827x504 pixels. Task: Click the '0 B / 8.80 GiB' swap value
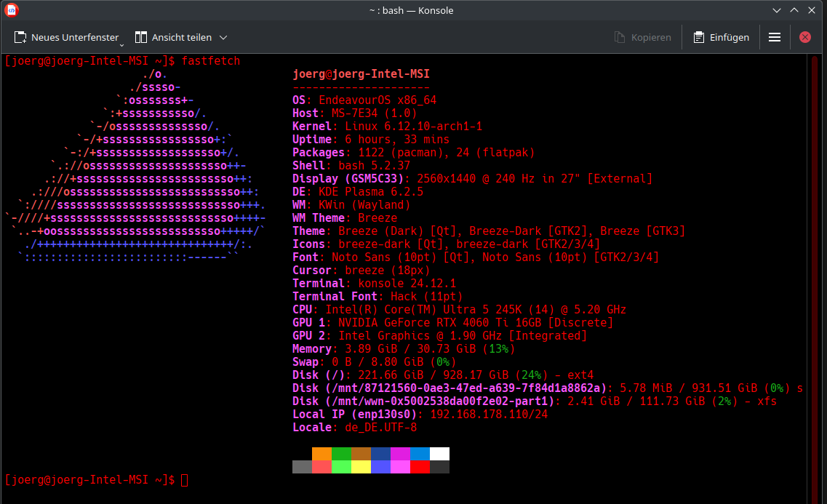377,362
